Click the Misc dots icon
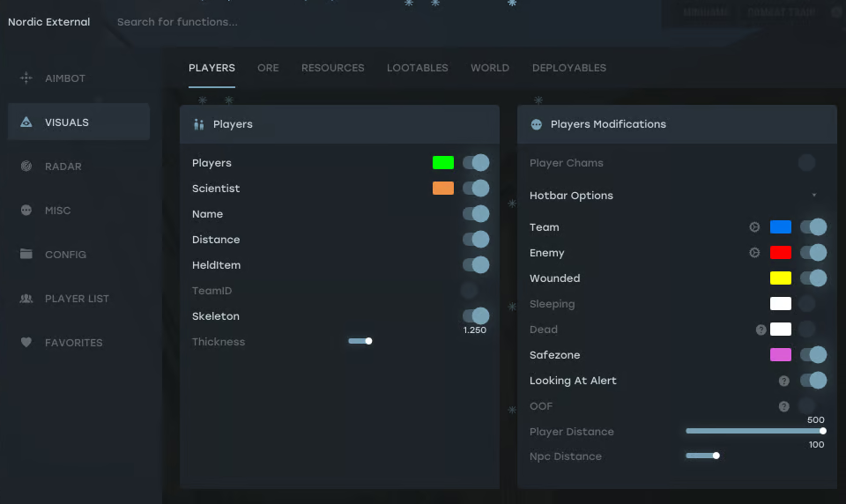The image size is (846, 504). 26,210
